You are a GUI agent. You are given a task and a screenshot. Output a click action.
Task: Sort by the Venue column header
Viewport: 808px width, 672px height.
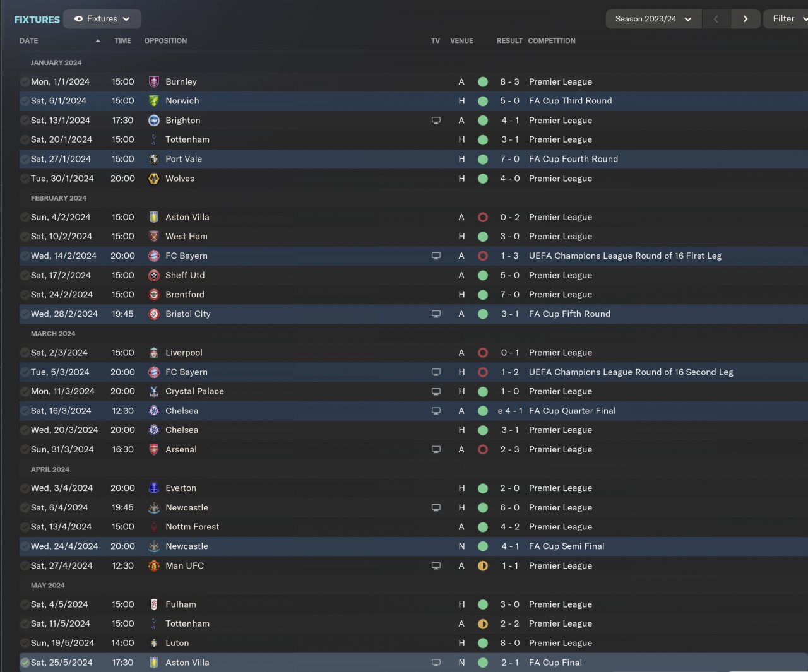[x=461, y=41]
